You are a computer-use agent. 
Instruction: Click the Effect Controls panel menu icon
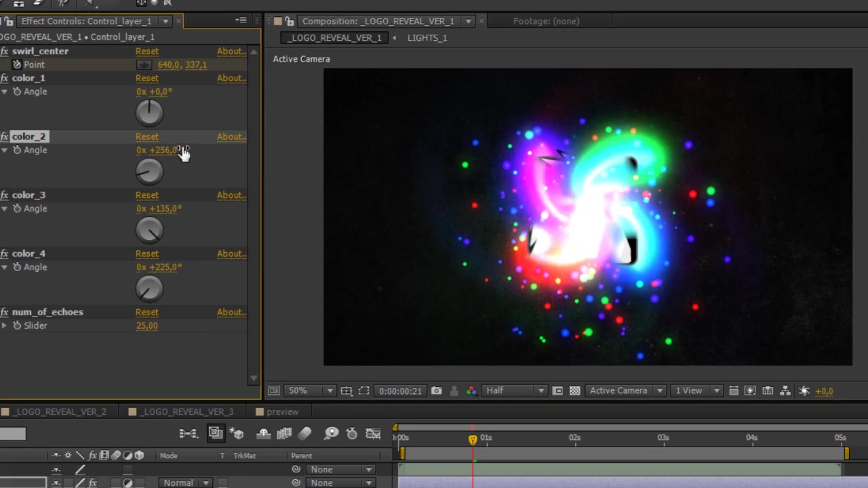coord(241,20)
